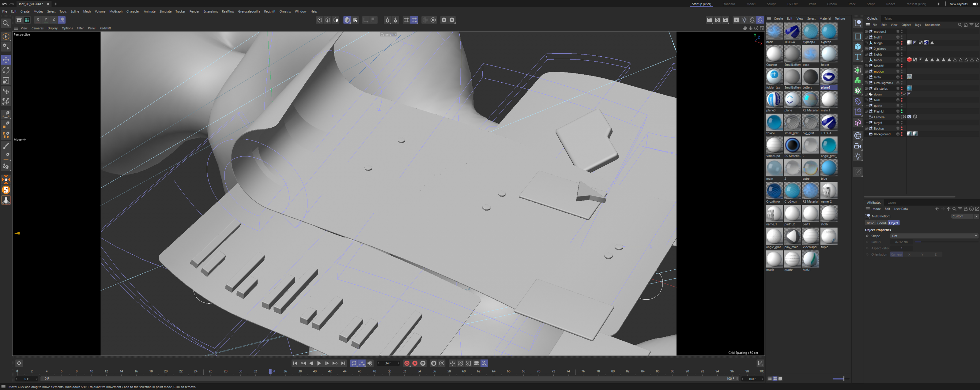Screen dimensions: 980x390
Task: Click the Camera object icon in right palette
Action: tap(858, 146)
